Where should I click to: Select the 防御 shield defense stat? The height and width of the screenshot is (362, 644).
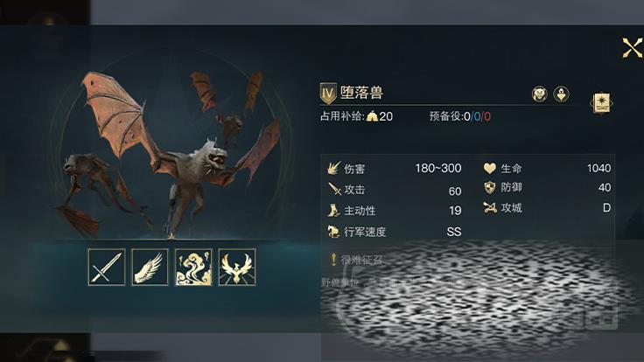coord(547,188)
